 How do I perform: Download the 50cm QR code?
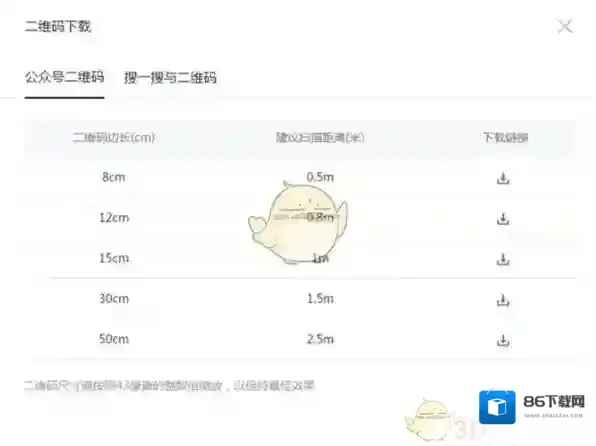tap(503, 340)
